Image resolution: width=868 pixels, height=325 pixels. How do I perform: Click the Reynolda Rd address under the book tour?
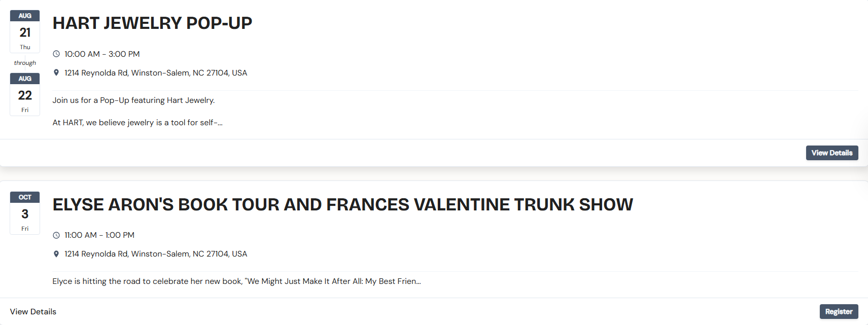point(156,254)
